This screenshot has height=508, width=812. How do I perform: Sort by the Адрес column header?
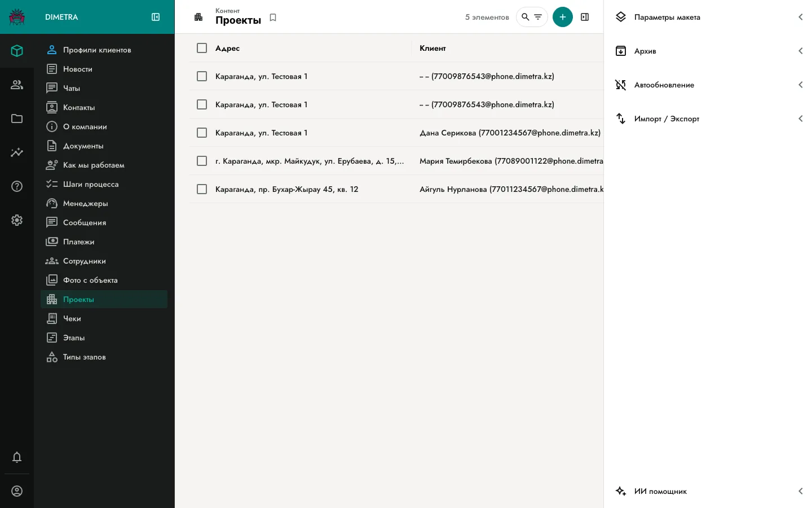click(227, 48)
